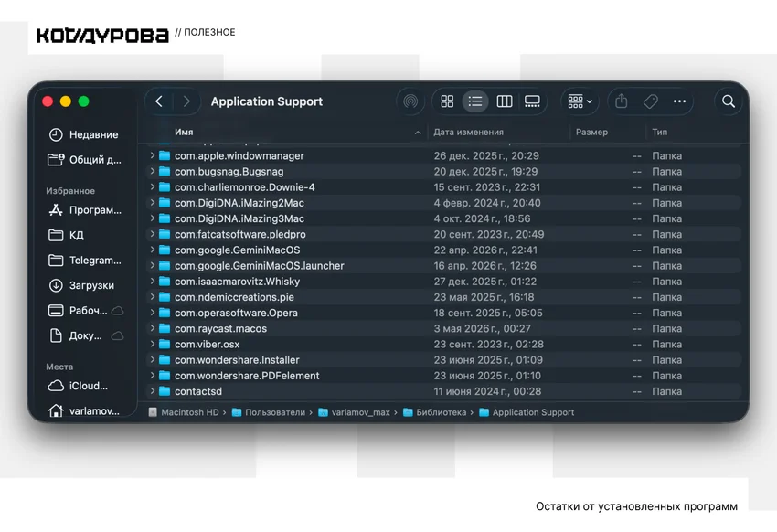The image size is (777, 532).
Task: Expand com.google.GeminiMacOS folder
Action: 153,250
